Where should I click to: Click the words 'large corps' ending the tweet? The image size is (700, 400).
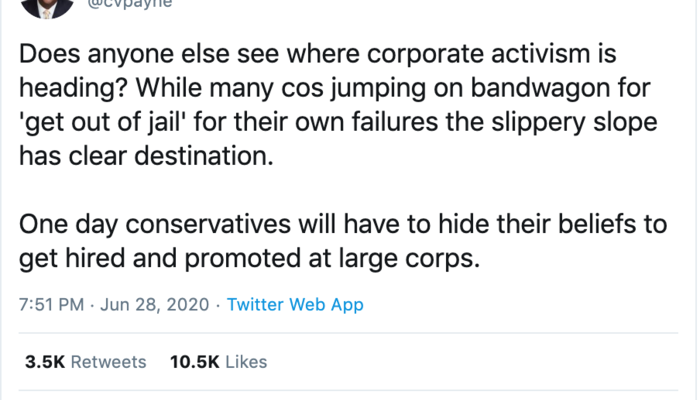[419, 259]
